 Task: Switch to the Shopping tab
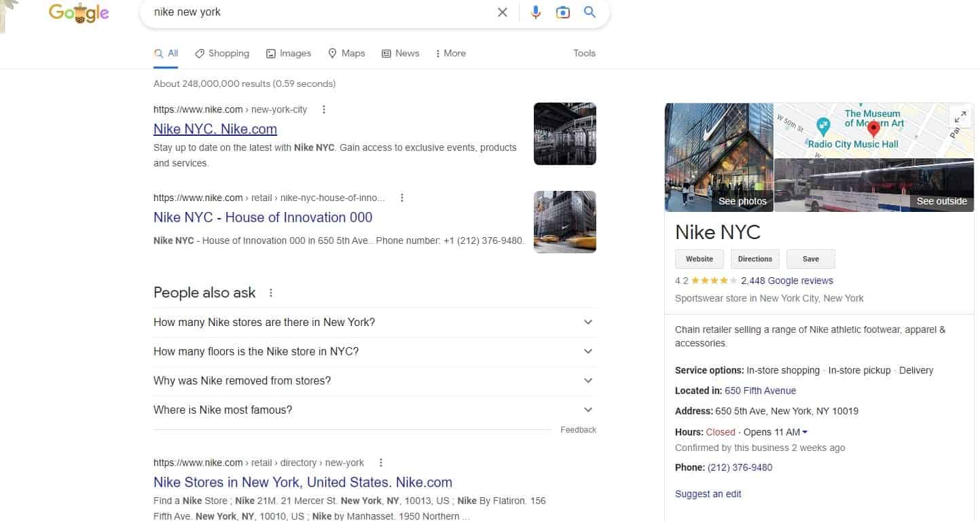click(222, 53)
